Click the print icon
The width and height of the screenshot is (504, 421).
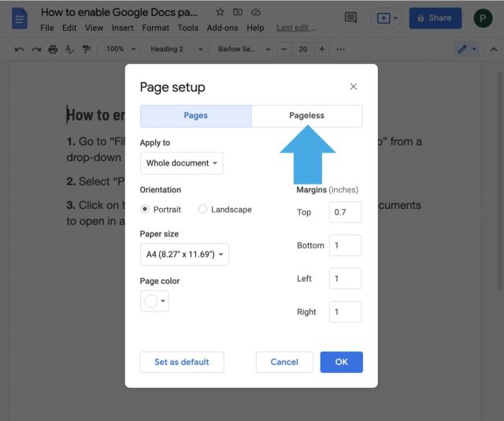point(53,49)
